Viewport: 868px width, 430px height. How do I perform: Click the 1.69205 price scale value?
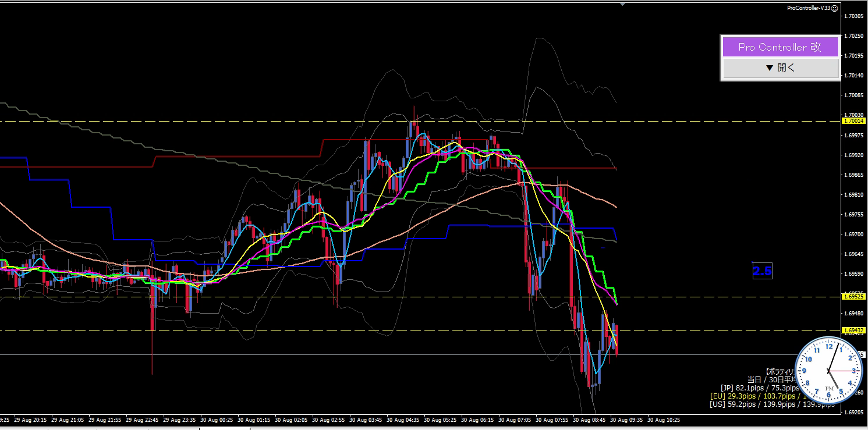[853, 413]
